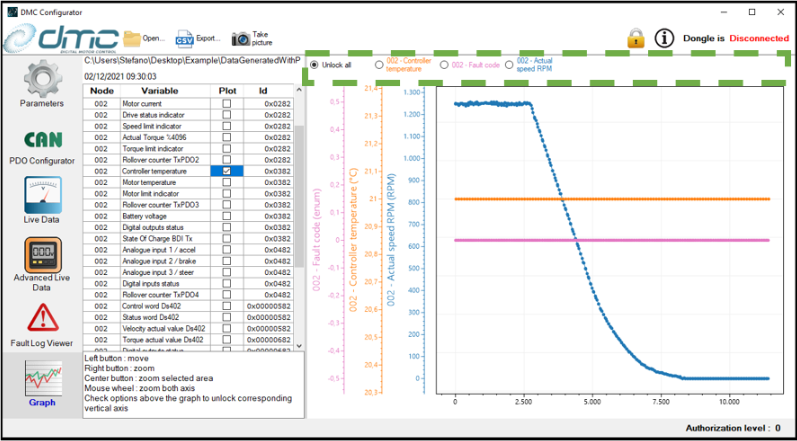
Task: Select the Analogue input 3 / steer cell
Action: (165, 272)
